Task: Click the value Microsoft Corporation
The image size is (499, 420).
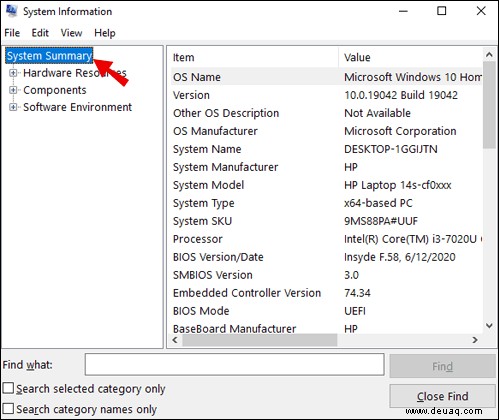Action: [x=400, y=131]
